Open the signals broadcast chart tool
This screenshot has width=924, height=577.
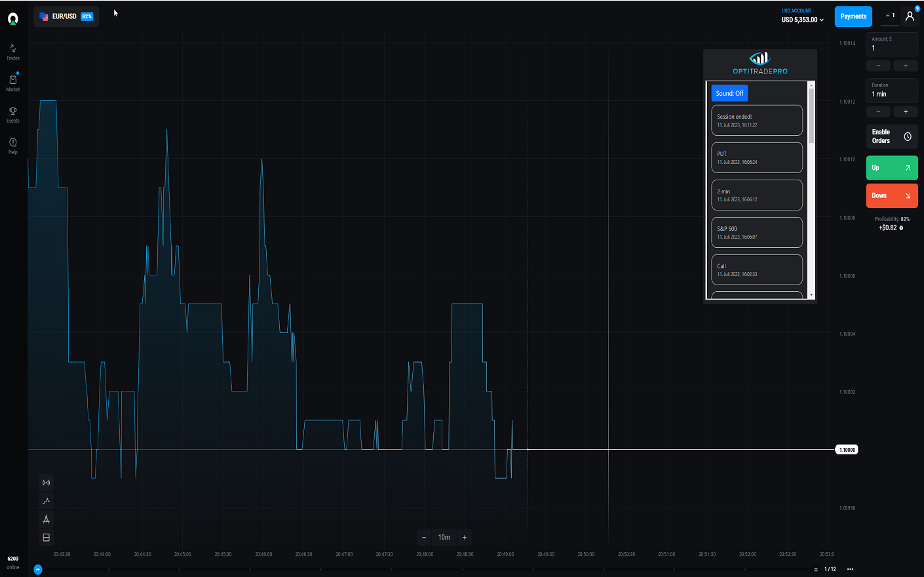point(47,483)
